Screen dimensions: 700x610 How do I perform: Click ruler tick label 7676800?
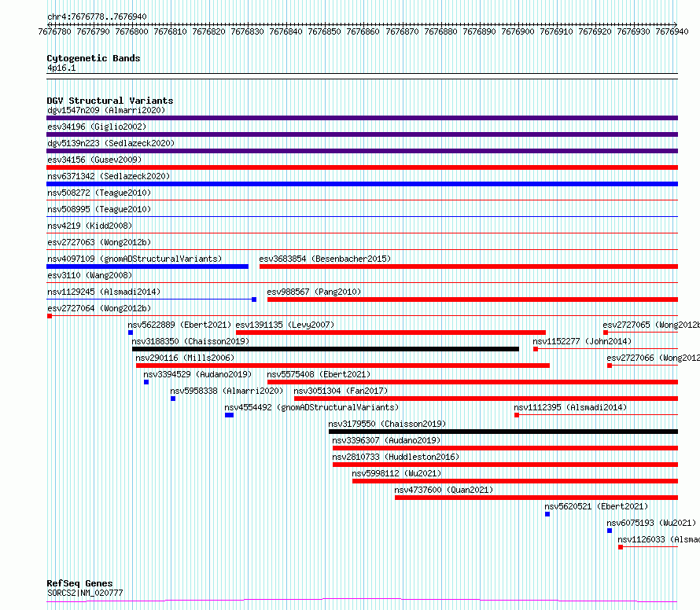pyautogui.click(x=131, y=31)
